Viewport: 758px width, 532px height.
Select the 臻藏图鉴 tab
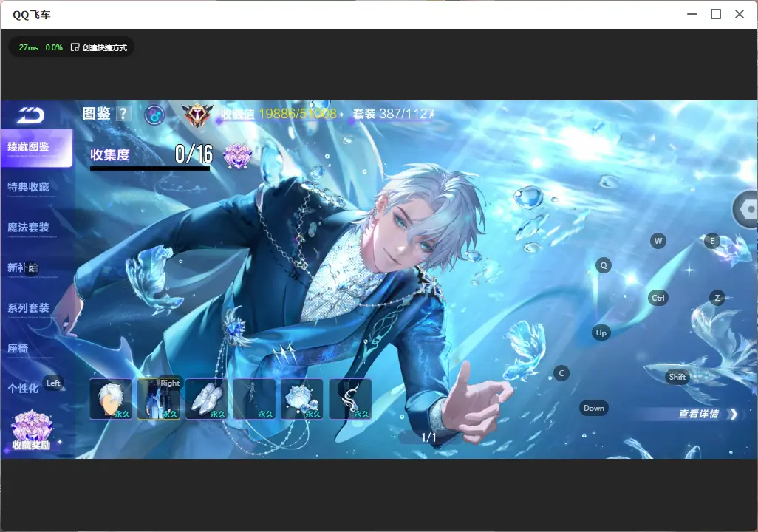[36, 148]
